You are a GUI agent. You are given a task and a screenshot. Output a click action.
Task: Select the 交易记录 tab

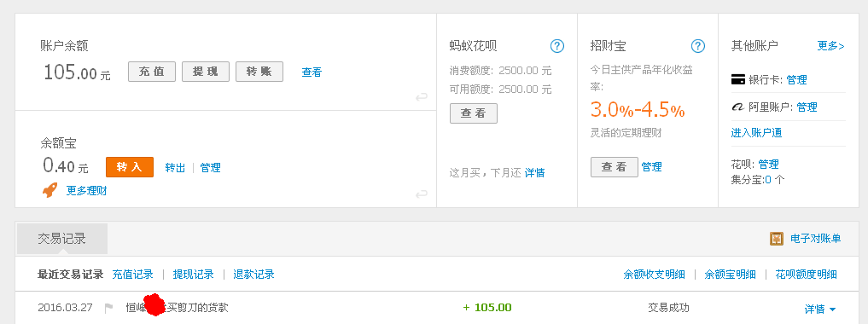coord(62,239)
